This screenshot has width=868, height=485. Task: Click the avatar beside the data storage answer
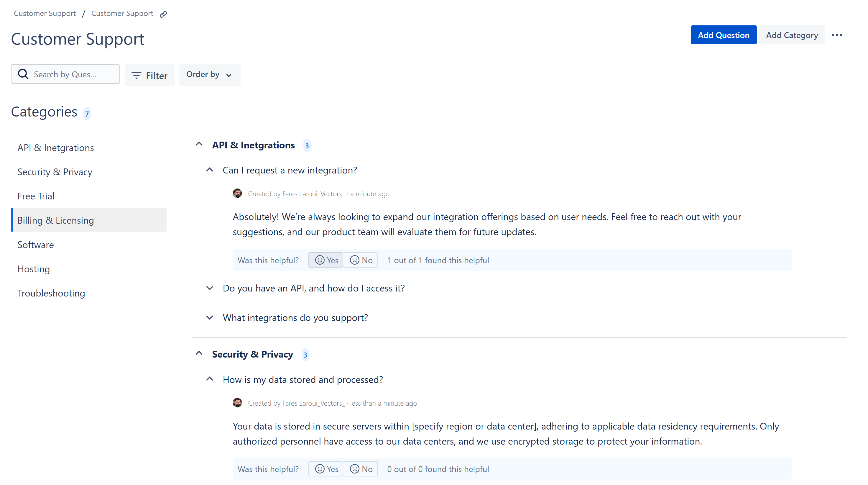[238, 403]
